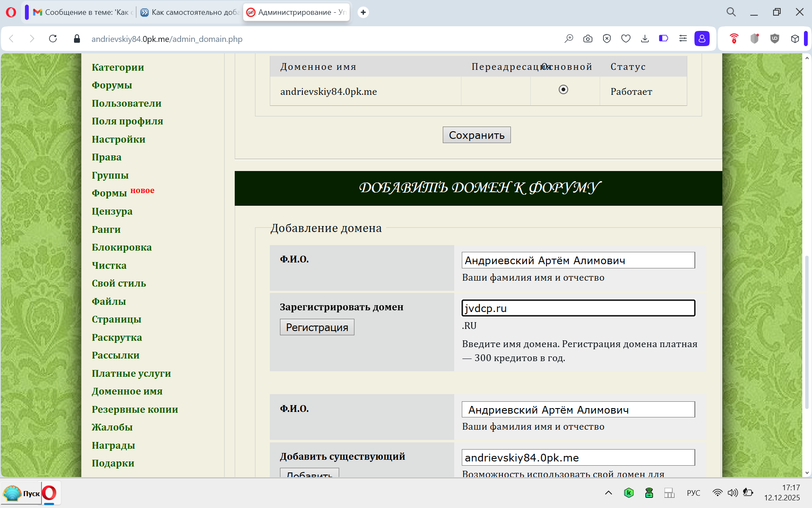Click the ad blocker shield icon

606,39
